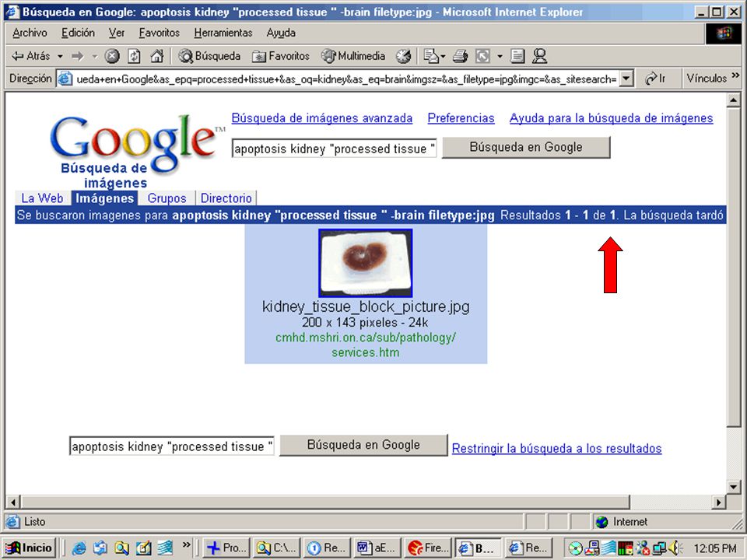The image size is (747, 560).
Task: Click the top Búsqueda en Google button
Action: 526,147
